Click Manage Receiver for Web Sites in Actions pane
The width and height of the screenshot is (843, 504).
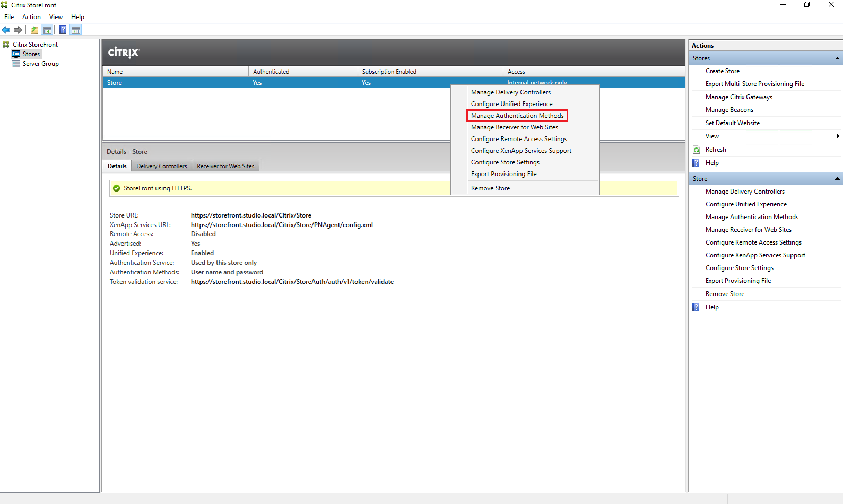[748, 230]
